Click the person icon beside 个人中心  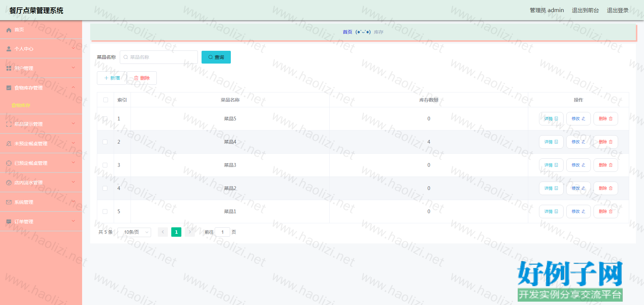click(9, 49)
